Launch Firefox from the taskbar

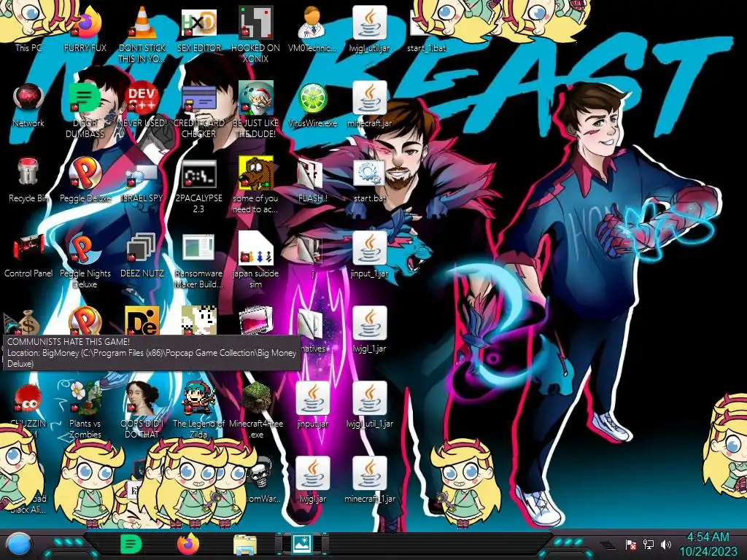click(x=187, y=544)
